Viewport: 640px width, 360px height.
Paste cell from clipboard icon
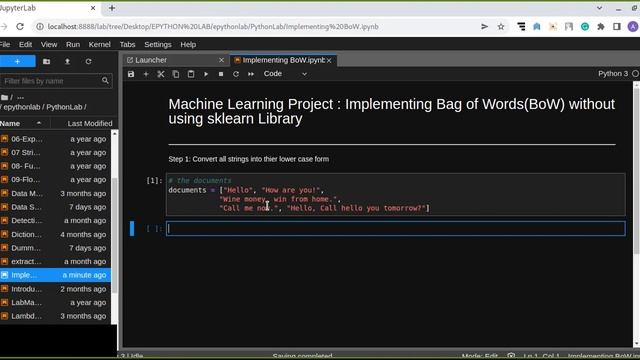(191, 74)
